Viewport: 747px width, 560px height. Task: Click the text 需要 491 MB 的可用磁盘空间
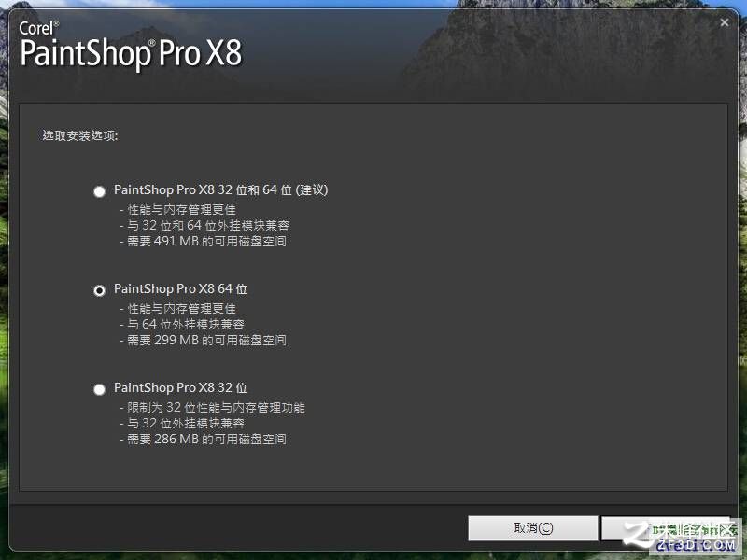[x=206, y=241]
